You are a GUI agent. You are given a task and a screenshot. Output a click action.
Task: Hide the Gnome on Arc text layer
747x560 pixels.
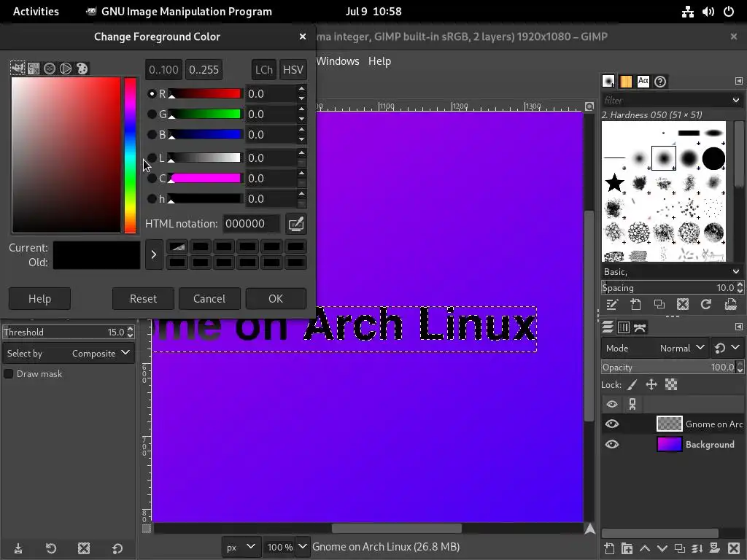point(612,424)
